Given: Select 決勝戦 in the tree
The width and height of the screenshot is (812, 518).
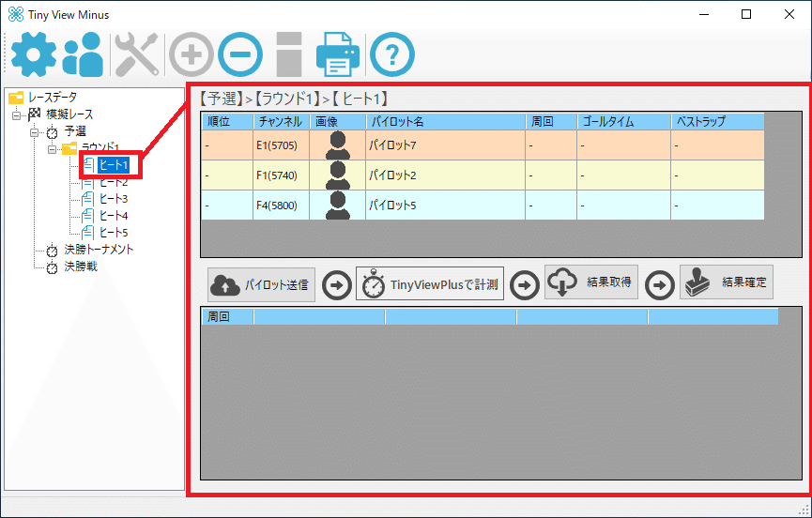Looking at the screenshot, I should click(81, 267).
